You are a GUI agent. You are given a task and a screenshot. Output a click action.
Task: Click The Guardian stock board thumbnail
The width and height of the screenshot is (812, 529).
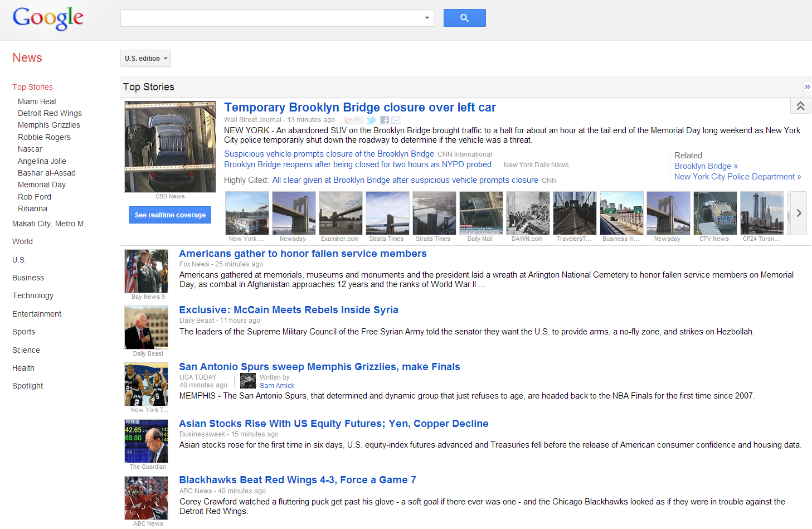pyautogui.click(x=146, y=441)
